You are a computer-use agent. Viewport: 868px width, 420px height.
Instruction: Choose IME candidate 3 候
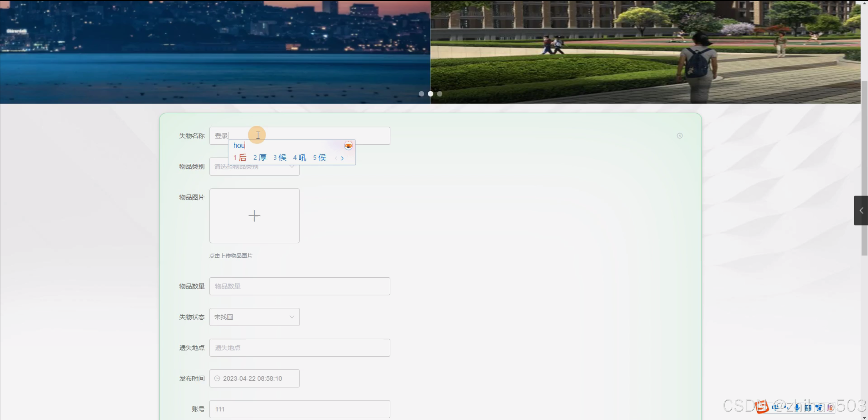click(x=280, y=158)
